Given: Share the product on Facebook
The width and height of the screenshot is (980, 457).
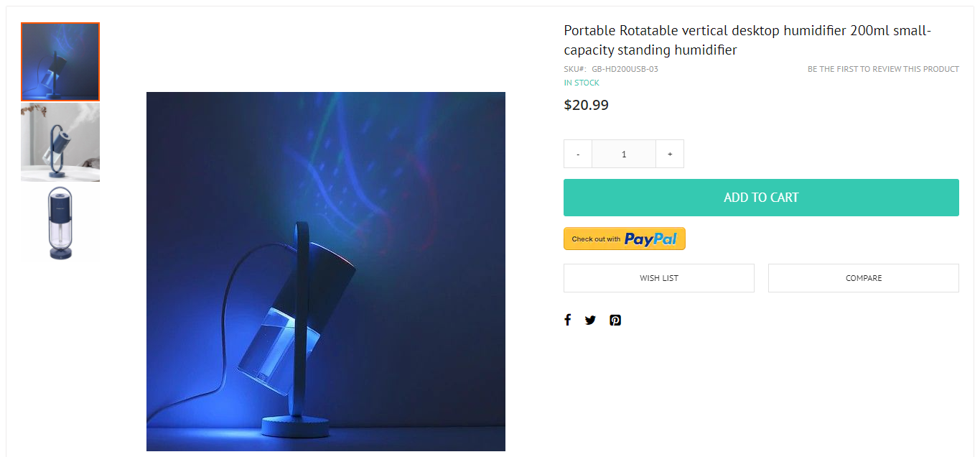Looking at the screenshot, I should click(x=567, y=320).
